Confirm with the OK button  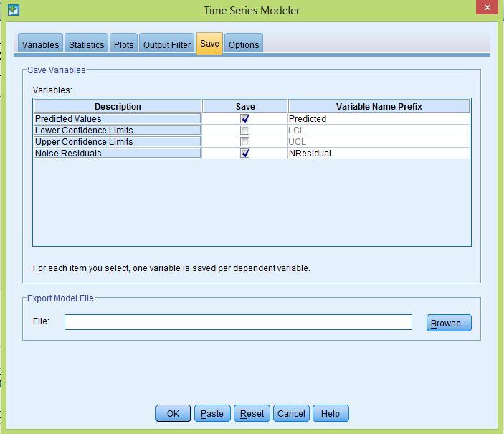pos(173,413)
